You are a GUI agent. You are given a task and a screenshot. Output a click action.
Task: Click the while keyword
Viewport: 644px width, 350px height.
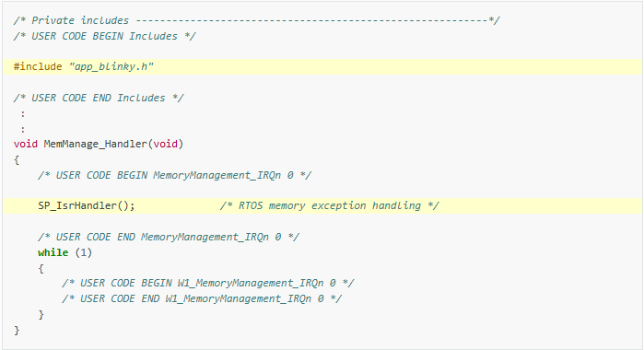53,252
